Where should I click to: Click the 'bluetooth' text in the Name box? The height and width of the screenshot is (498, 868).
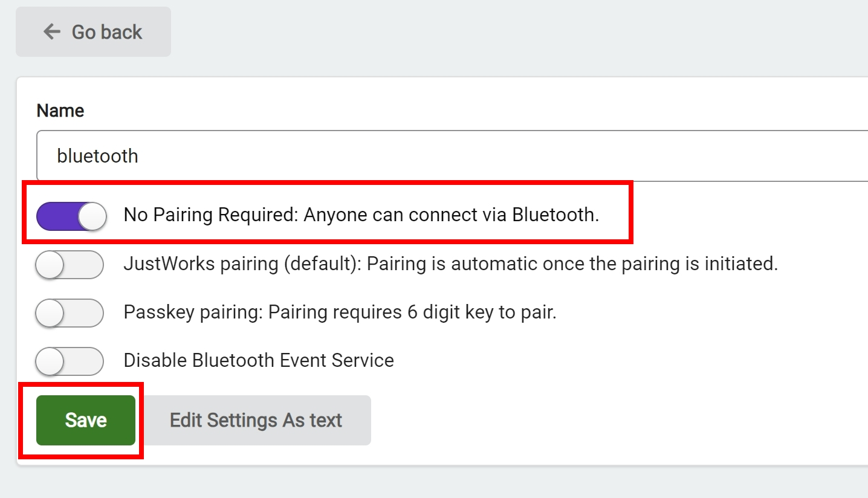(x=97, y=156)
